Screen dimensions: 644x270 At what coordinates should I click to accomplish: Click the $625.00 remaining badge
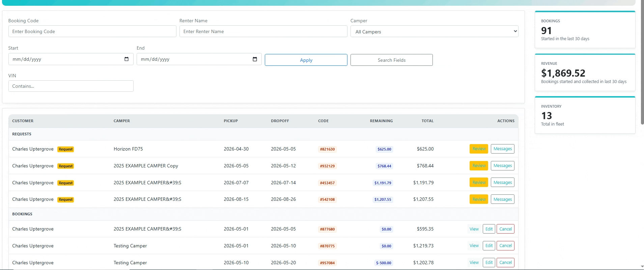coord(384,149)
